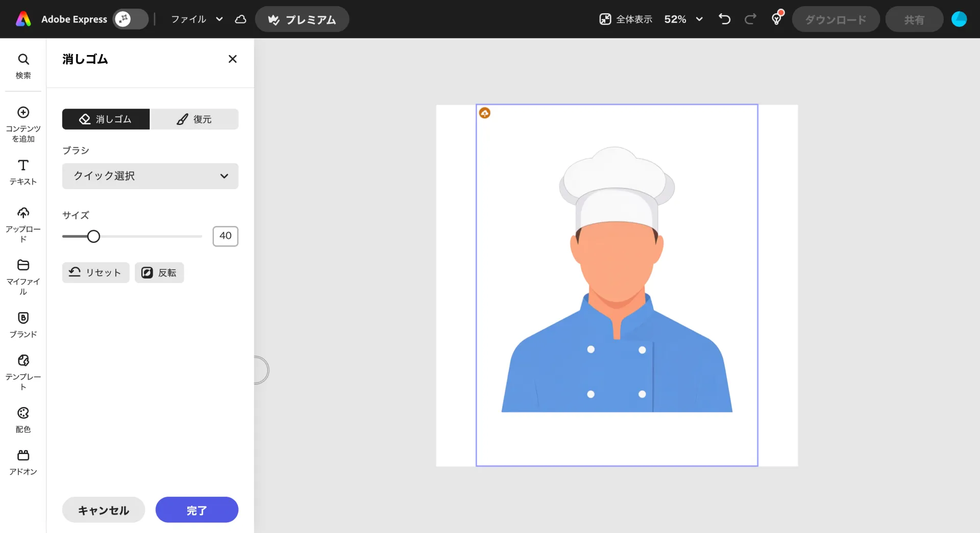Open the Search panel in sidebar
This screenshot has width=980, height=533.
(23, 66)
